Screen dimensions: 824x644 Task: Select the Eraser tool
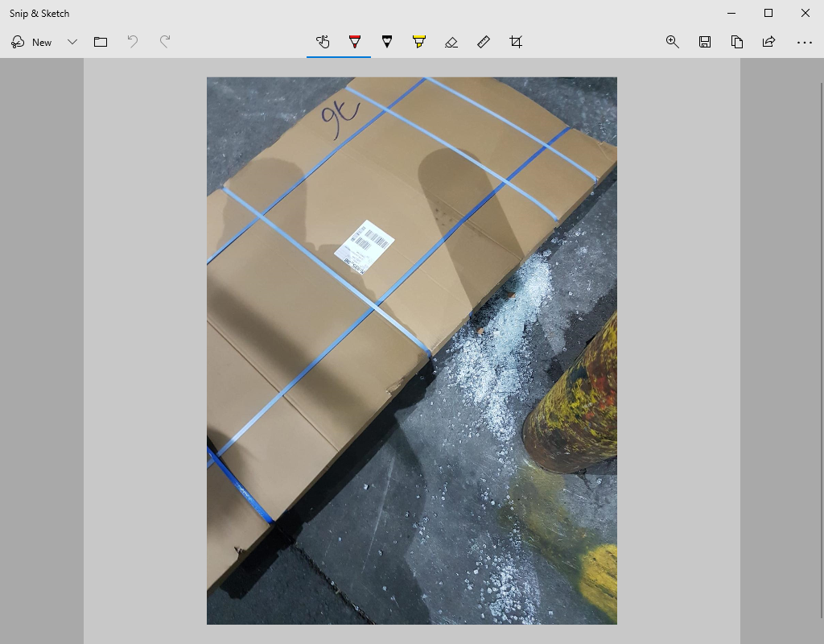(x=451, y=42)
